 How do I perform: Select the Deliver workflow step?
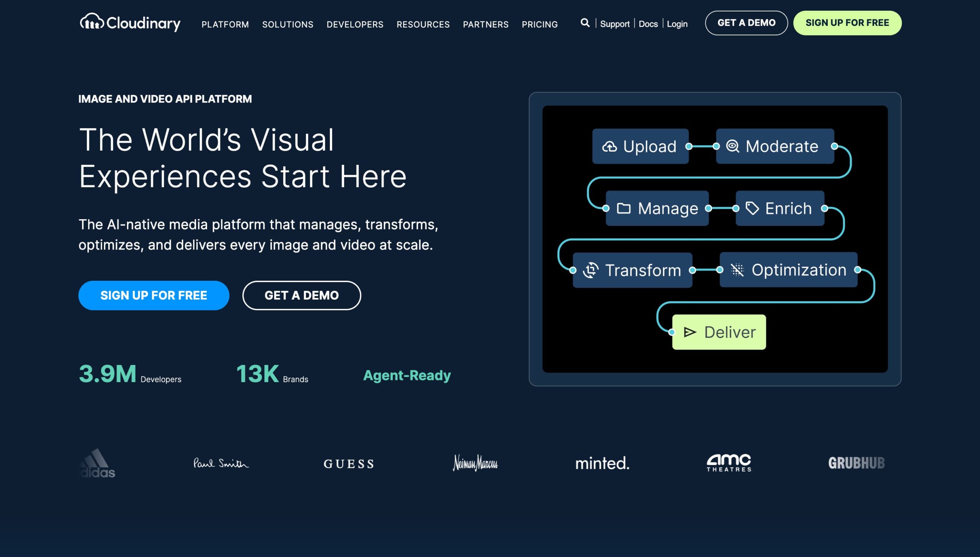719,332
